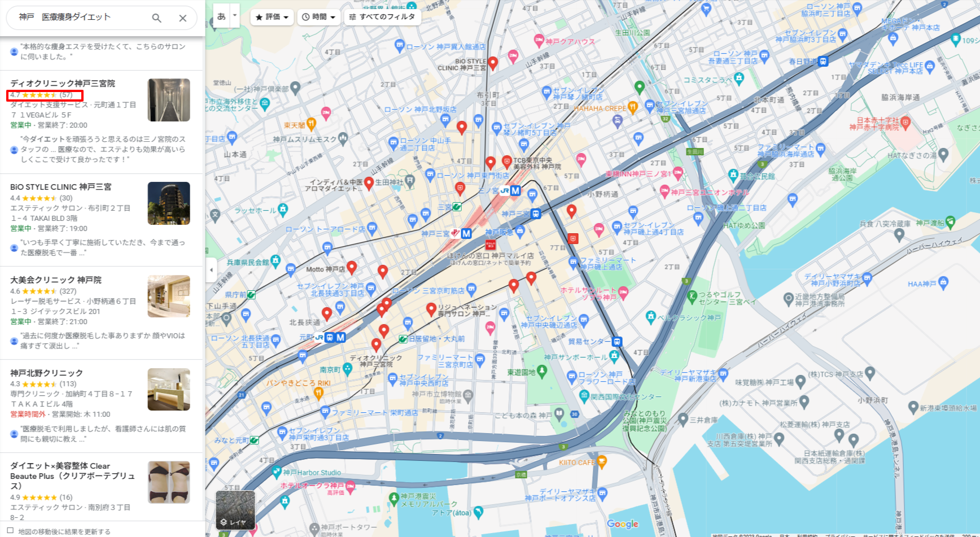Click the KIITO CAFE orange marker
This screenshot has height=537, width=980.
tap(602, 461)
